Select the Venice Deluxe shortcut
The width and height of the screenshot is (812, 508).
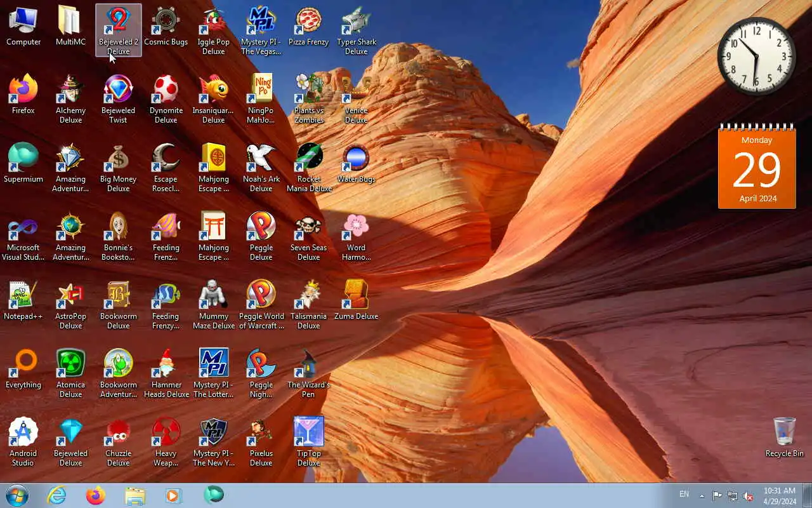pyautogui.click(x=357, y=99)
